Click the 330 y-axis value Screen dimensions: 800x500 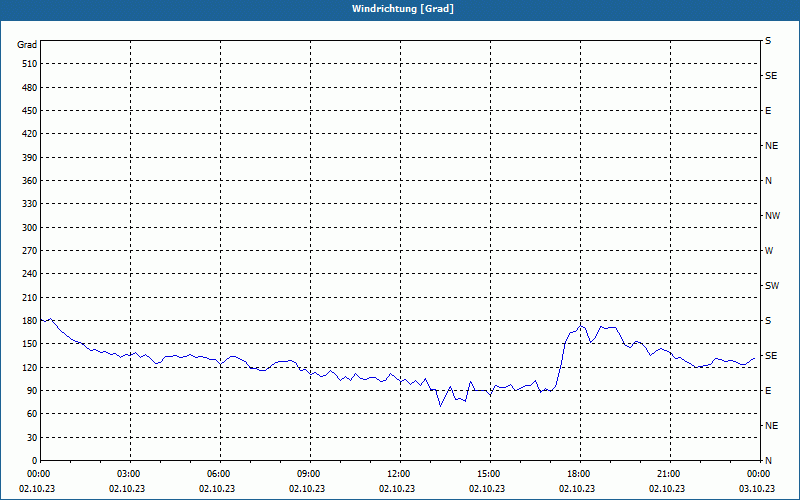click(x=30, y=204)
